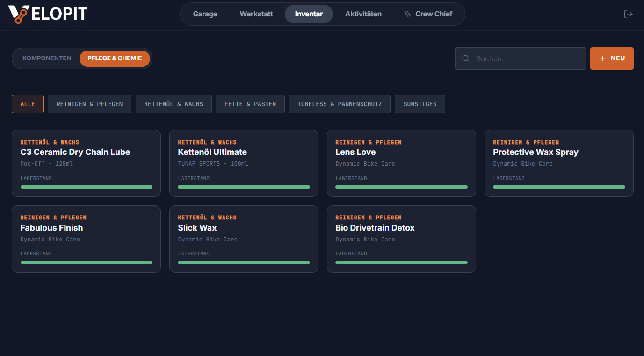Image resolution: width=644 pixels, height=356 pixels.
Task: Select the ALLE filter chip
Action: coord(28,104)
